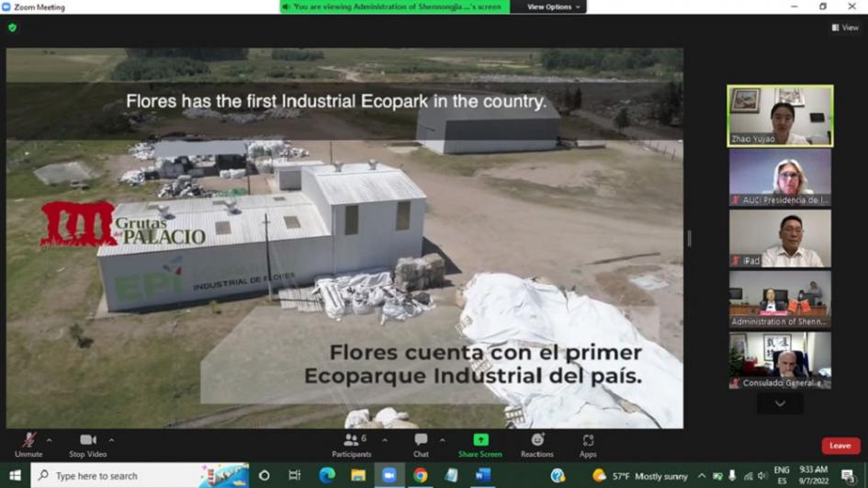Stop Video camera button
Viewport: 868px width, 488px height.
(x=87, y=446)
